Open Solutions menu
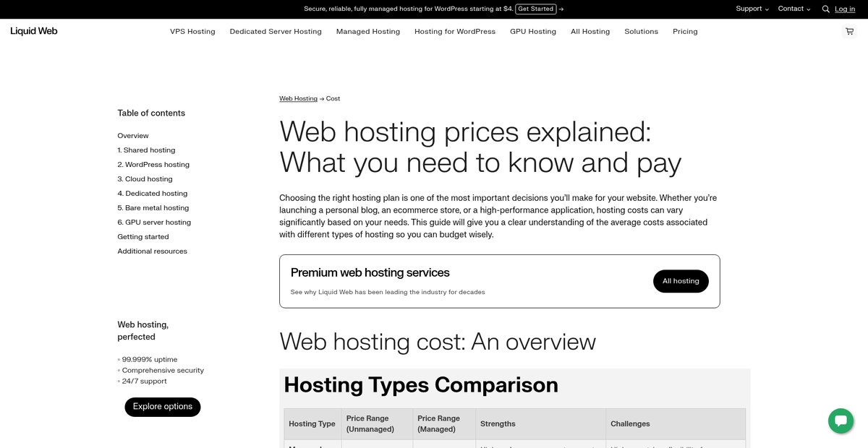 [642, 31]
